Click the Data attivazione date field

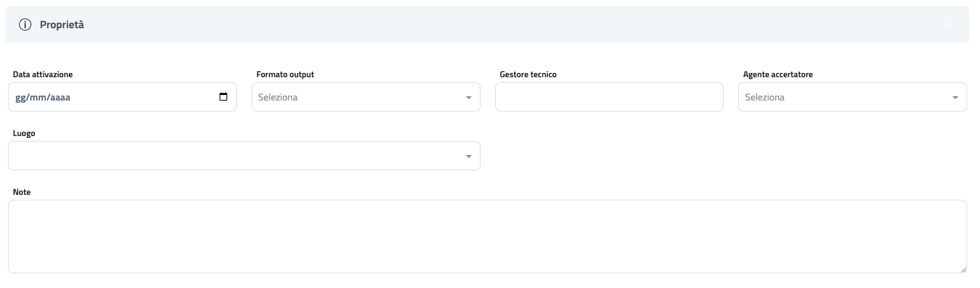click(110, 97)
